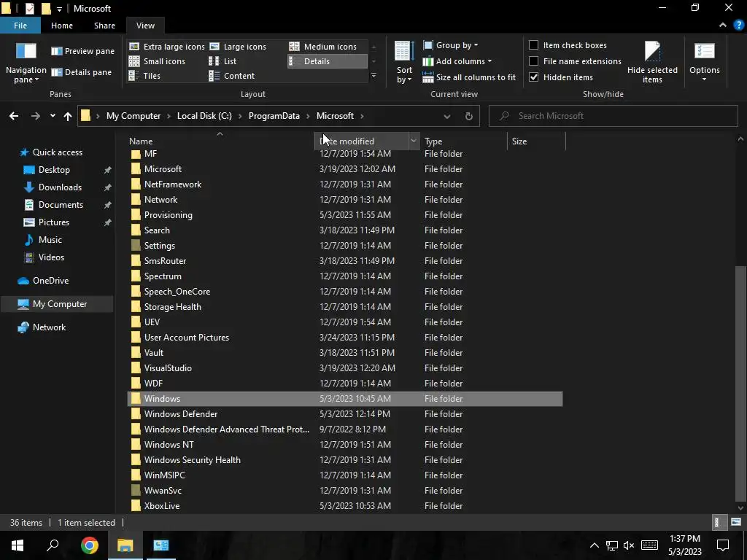The height and width of the screenshot is (560, 747).
Task: Open taskbar Search
Action: (53, 545)
